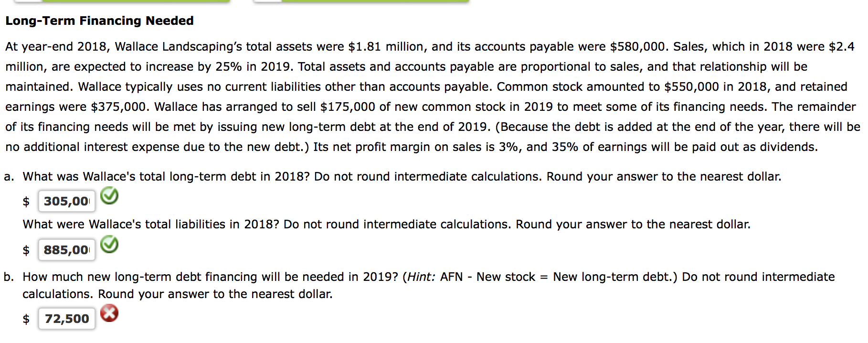Select the 885,000 answer input field

coord(66,249)
